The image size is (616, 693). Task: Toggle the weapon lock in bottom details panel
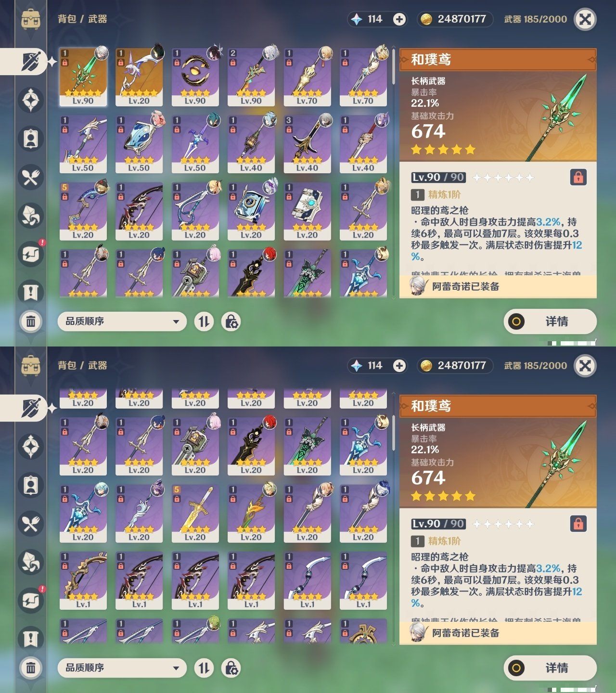click(578, 524)
